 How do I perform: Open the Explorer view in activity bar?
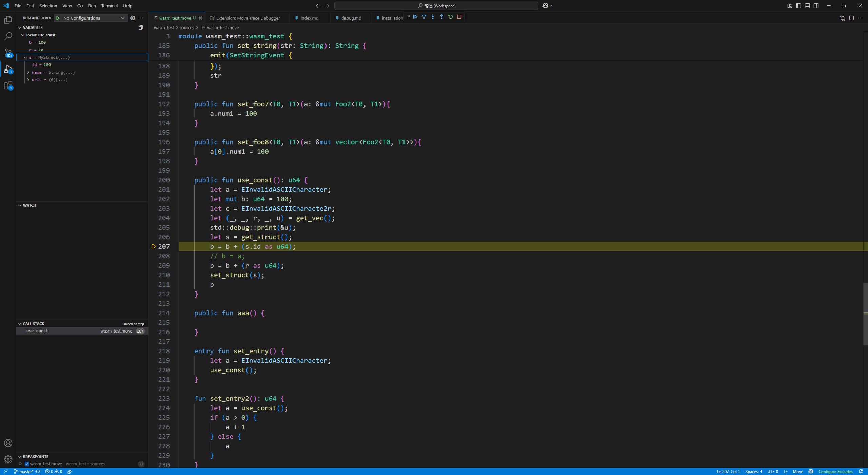8,20
